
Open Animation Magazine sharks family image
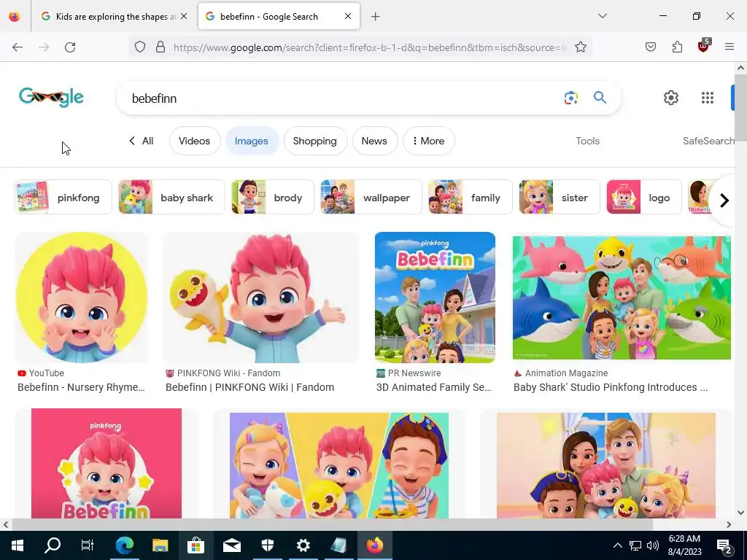point(622,297)
